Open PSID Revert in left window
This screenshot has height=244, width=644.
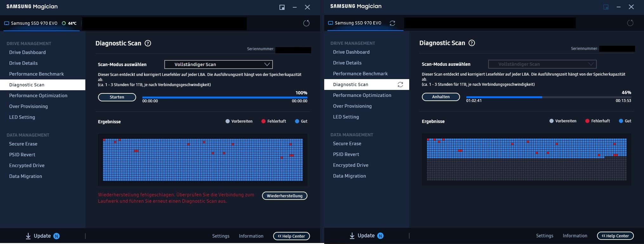coord(22,155)
